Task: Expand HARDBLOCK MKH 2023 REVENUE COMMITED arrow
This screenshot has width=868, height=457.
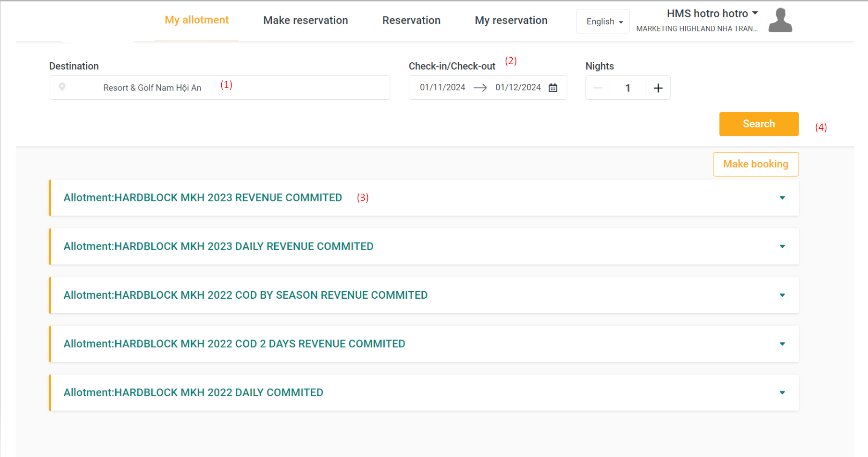Action: 782,198
